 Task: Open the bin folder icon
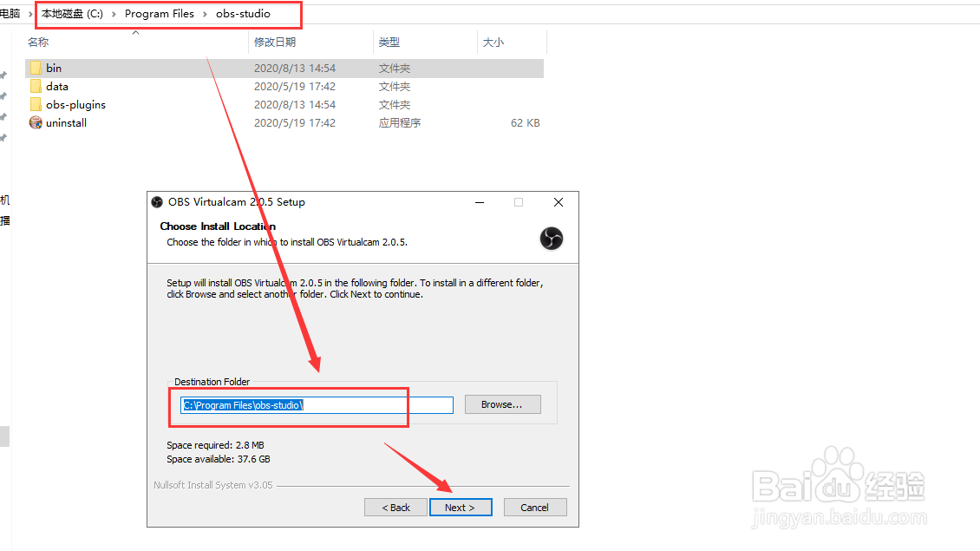[x=36, y=68]
